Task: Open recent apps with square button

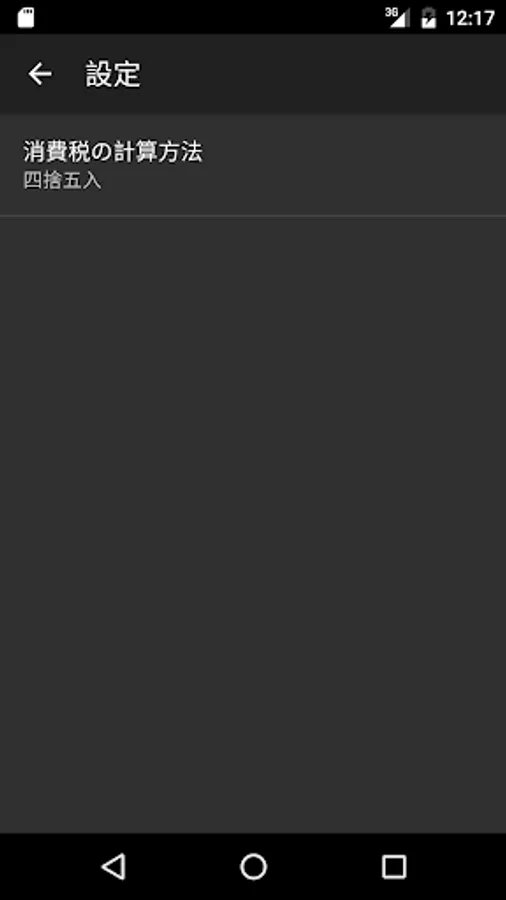Action: [x=394, y=866]
